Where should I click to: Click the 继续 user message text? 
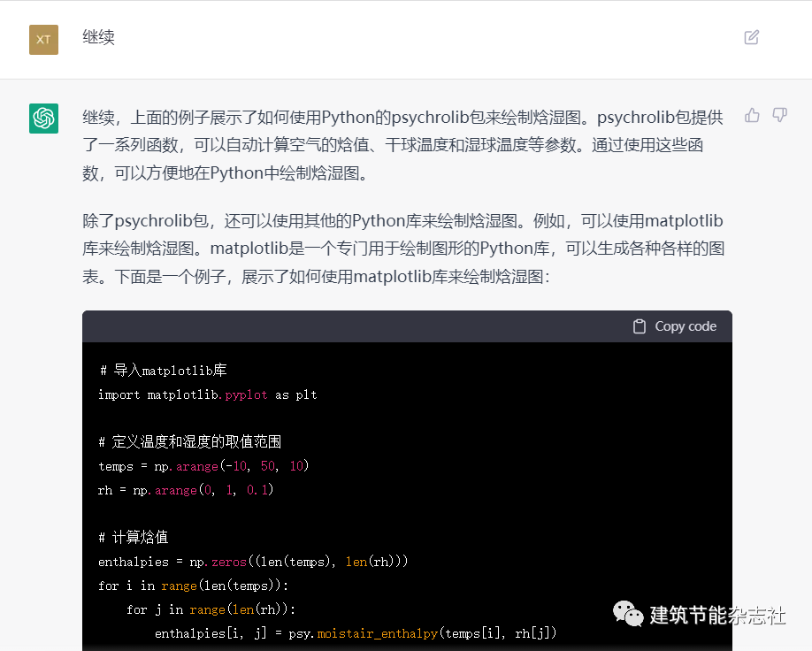click(98, 38)
